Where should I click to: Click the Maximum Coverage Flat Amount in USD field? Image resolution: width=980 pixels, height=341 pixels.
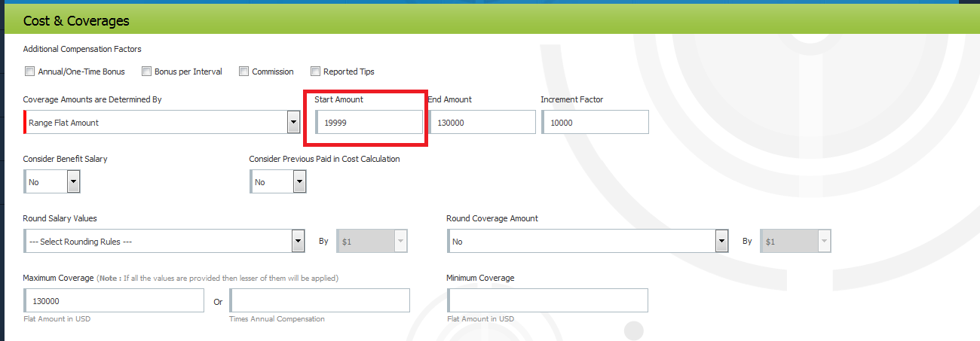pos(114,300)
